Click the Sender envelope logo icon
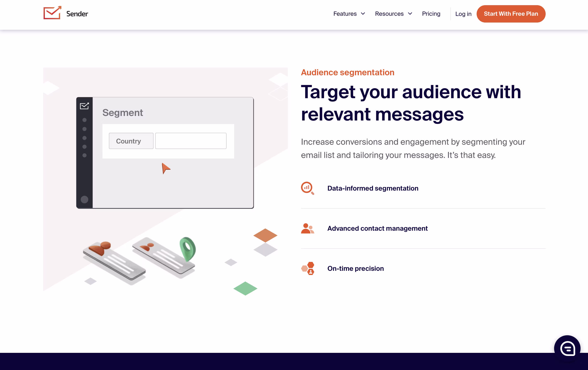This screenshot has width=588, height=370. point(52,13)
